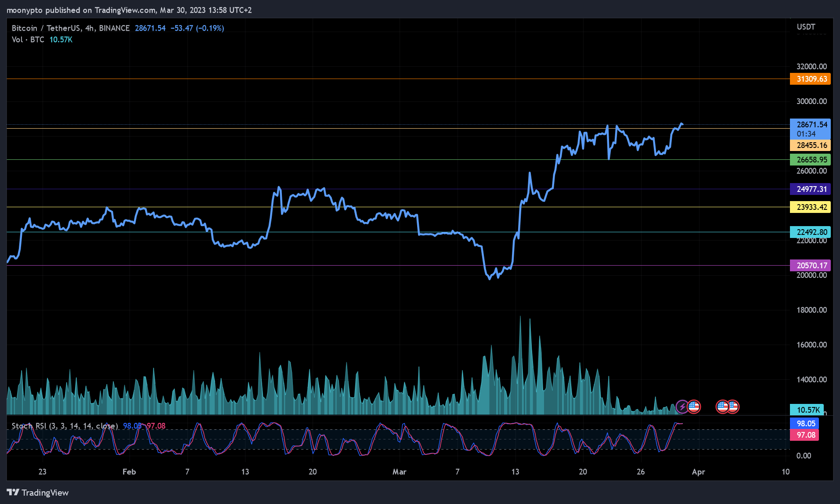Select the Stoch RSI indicator legend
This screenshot has width=840, height=504.
pyautogui.click(x=65, y=426)
